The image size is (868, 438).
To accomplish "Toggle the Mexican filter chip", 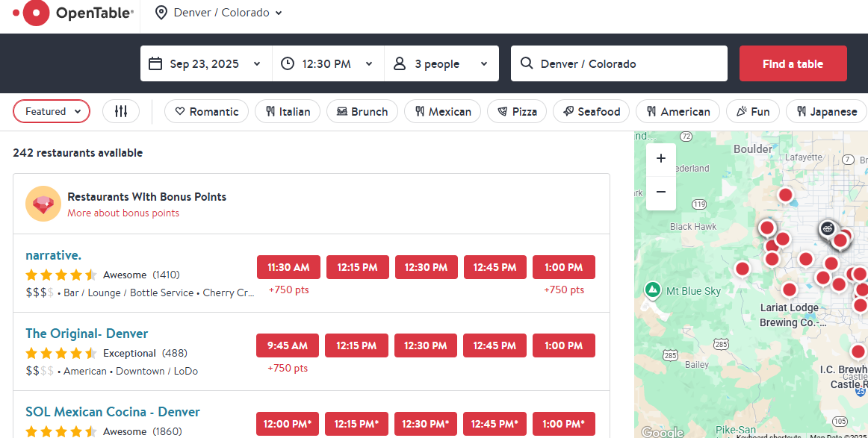I will [x=443, y=111].
